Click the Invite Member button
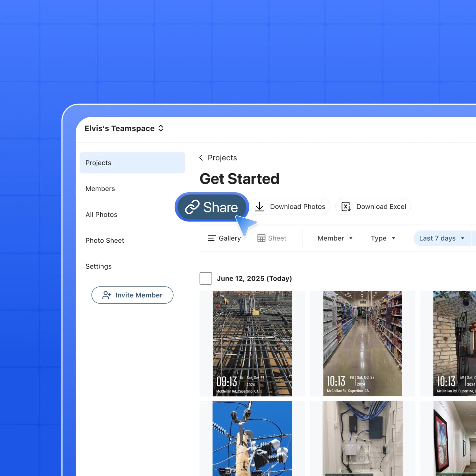Viewport: 476px width, 476px height. (x=132, y=295)
